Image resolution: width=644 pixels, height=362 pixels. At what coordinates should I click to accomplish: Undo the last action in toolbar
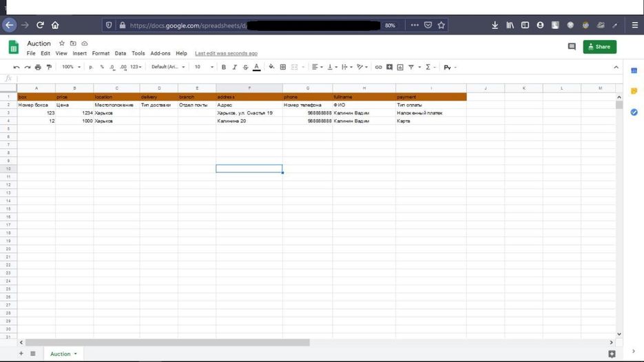pyautogui.click(x=17, y=67)
